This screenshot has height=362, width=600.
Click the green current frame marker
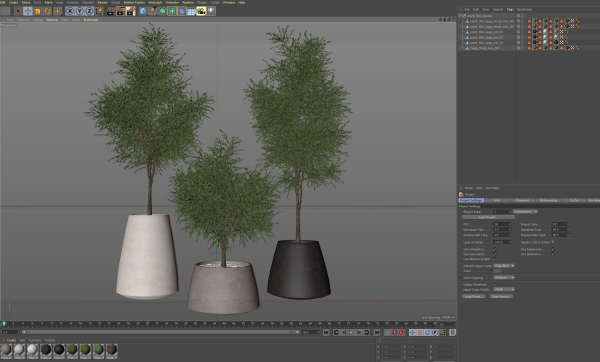[4, 324]
